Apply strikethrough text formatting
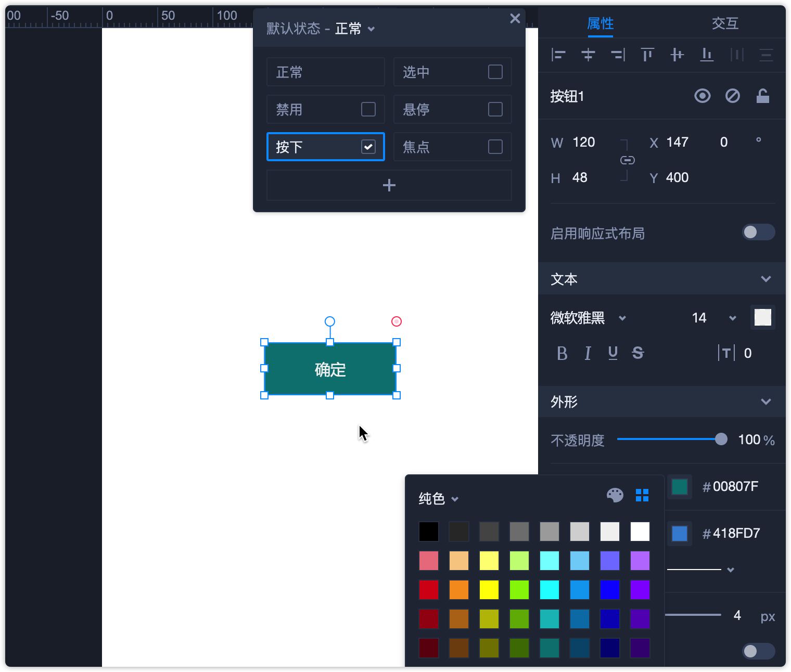This screenshot has width=791, height=672. (637, 353)
